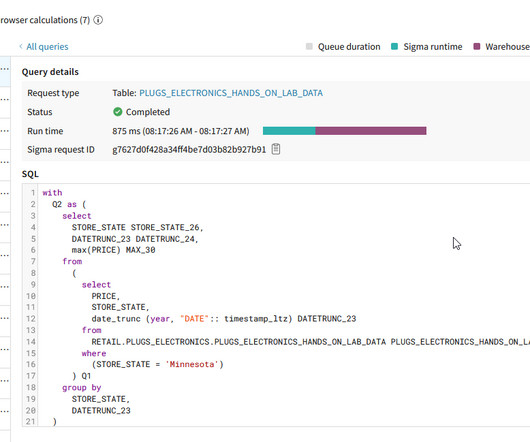Viewport: 530px width, 442px height.
Task: Click the teal Sigma runtime segment of run time bar
Action: coord(289,131)
